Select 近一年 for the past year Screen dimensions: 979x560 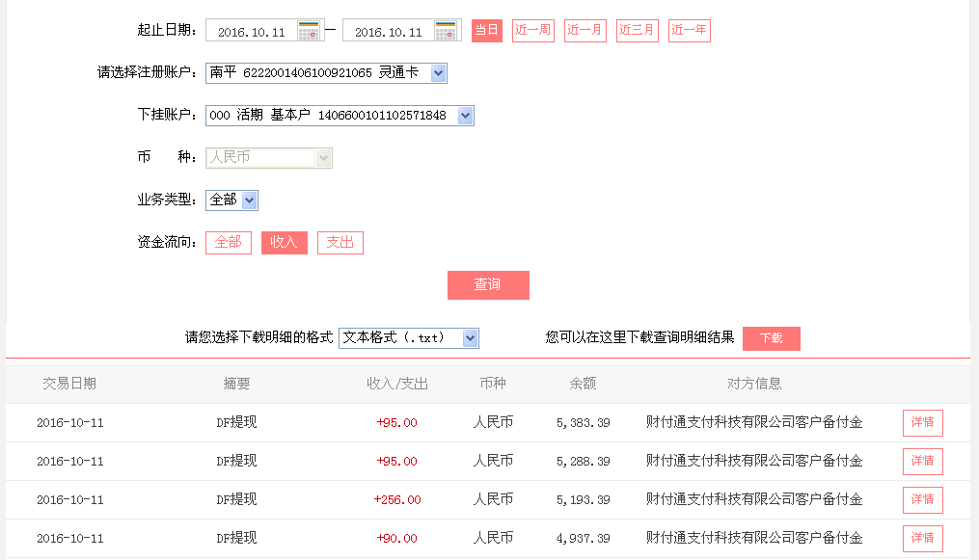[689, 30]
